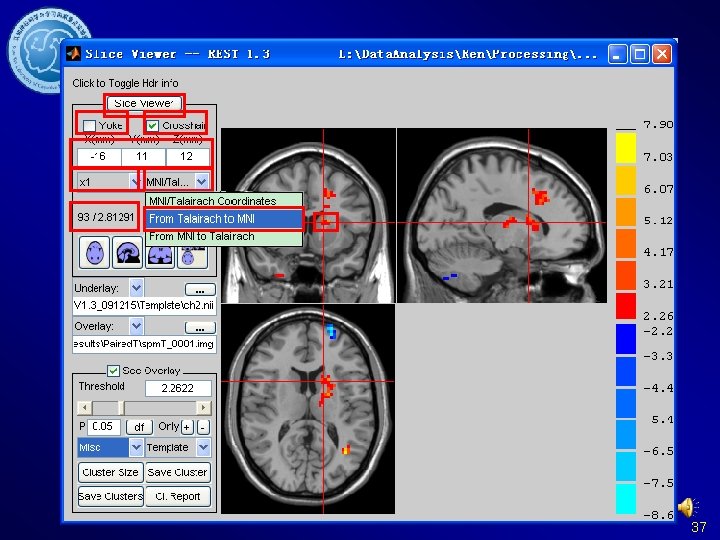Viewport: 720px width, 540px height.
Task: Click the Threshold value input field
Action: point(178,388)
